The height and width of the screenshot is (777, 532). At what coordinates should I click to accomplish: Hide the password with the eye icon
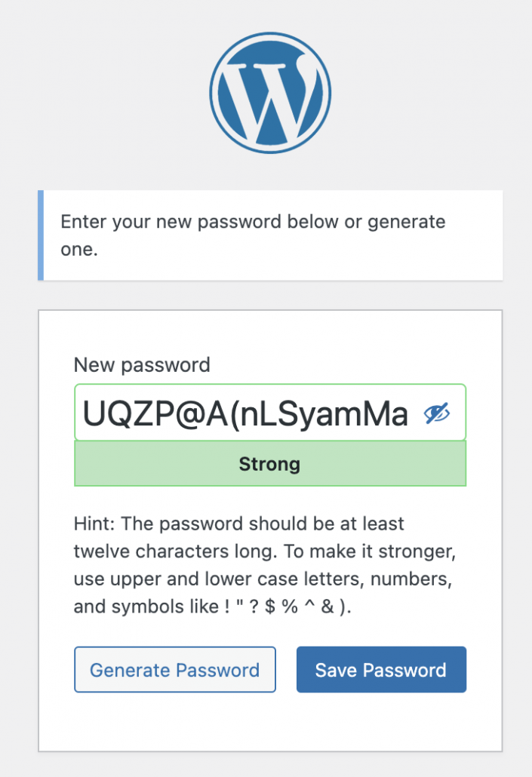point(437,413)
